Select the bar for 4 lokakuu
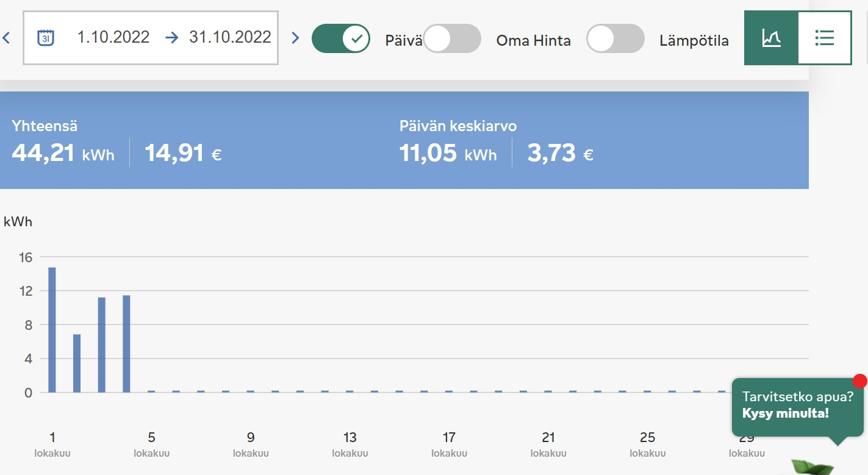Image resolution: width=868 pixels, height=475 pixels. tap(126, 344)
